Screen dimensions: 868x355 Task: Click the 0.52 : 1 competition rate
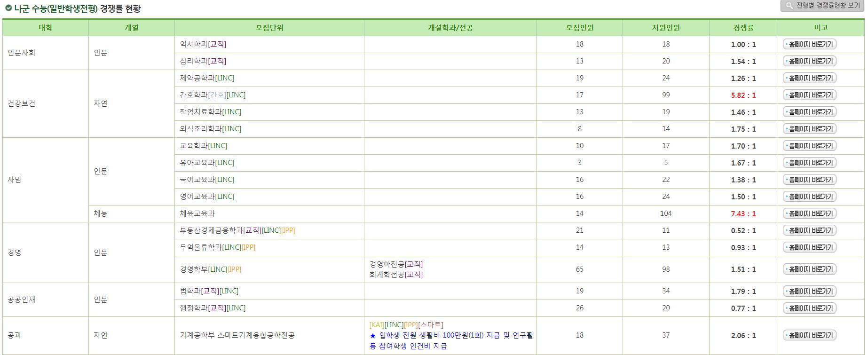click(743, 230)
